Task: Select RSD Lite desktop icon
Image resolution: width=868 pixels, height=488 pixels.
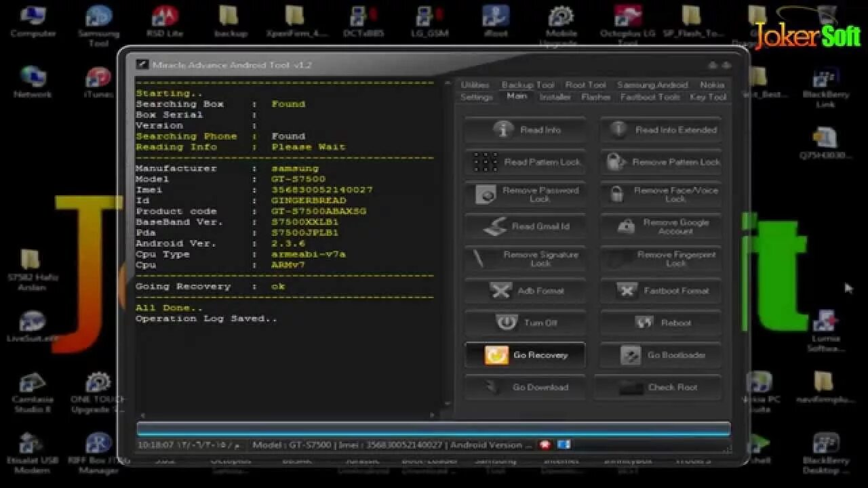Action: click(165, 22)
